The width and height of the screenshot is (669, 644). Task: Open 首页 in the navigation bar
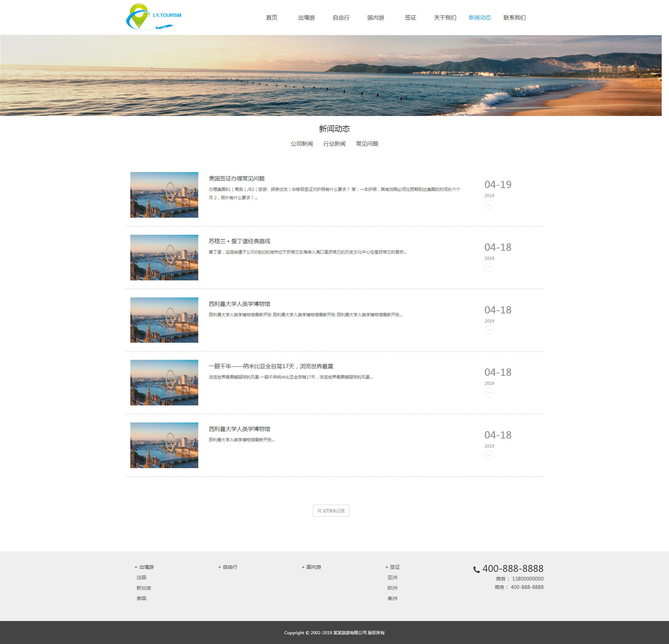(x=271, y=17)
